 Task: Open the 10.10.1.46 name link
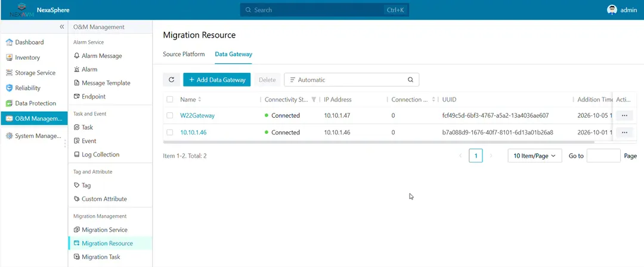point(193,133)
